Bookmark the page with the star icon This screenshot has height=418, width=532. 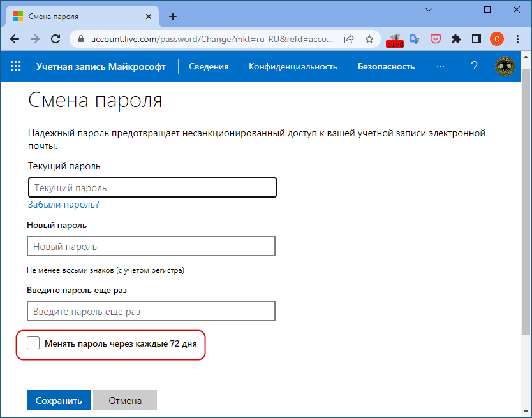pos(369,39)
